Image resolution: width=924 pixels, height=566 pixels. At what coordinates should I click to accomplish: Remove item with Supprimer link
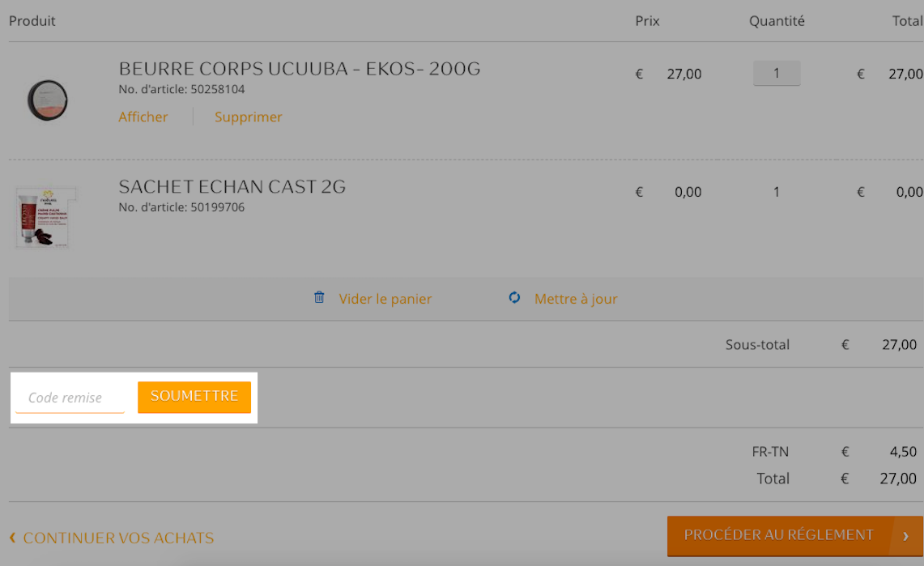point(248,117)
